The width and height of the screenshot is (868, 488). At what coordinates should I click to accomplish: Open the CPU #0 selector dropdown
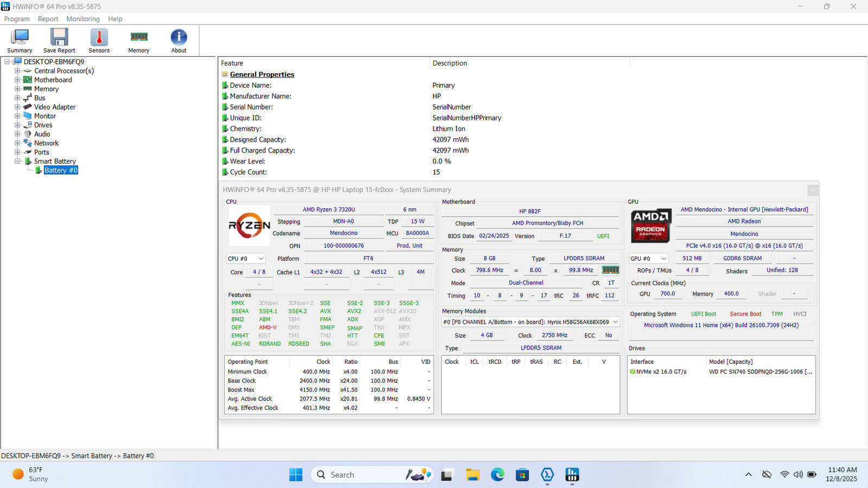click(246, 259)
